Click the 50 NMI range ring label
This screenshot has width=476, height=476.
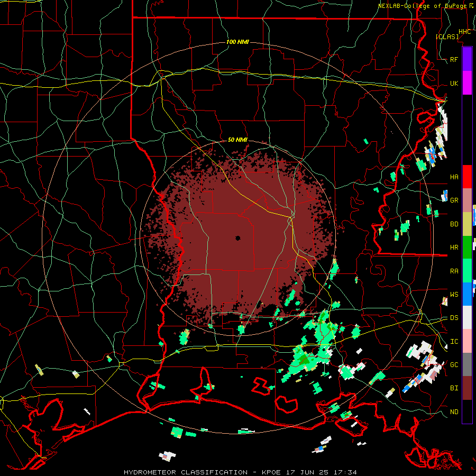[x=237, y=140]
